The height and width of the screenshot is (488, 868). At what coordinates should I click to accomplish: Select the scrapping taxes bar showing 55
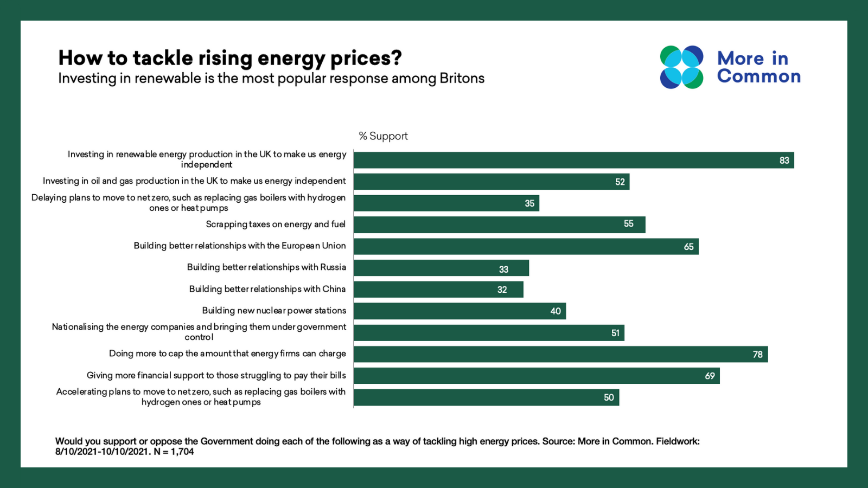pos(499,224)
